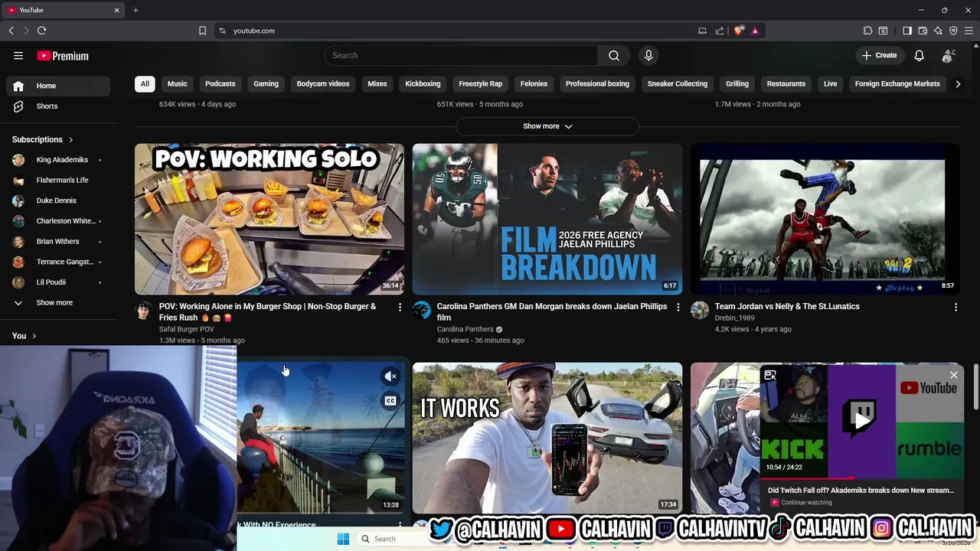Select the Professional boxing chip
The height and width of the screenshot is (551, 980).
(597, 83)
